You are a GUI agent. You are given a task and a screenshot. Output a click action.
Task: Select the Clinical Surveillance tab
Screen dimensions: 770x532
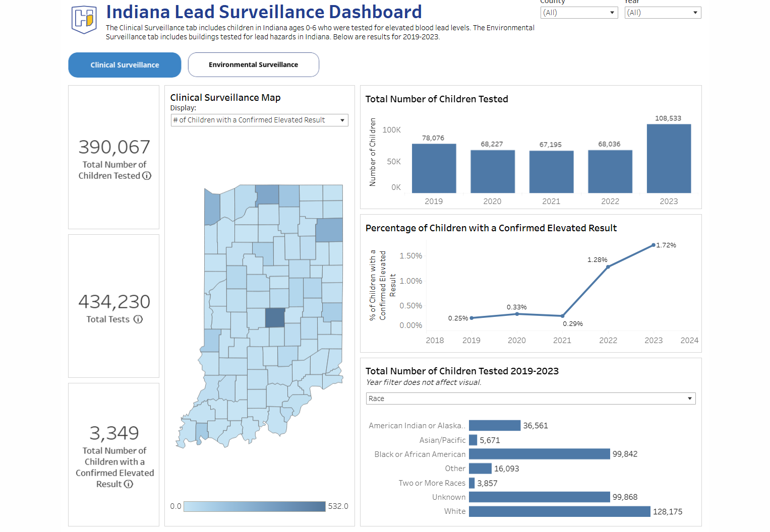(124, 64)
